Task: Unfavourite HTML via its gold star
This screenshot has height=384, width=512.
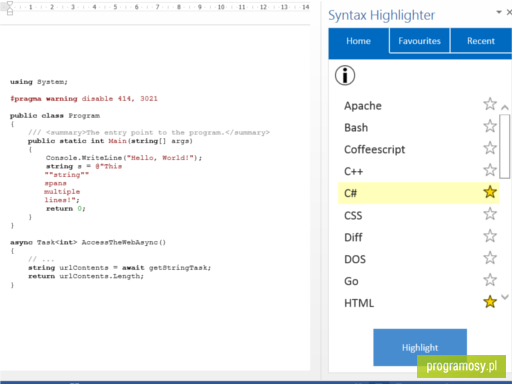Action: pos(490,302)
